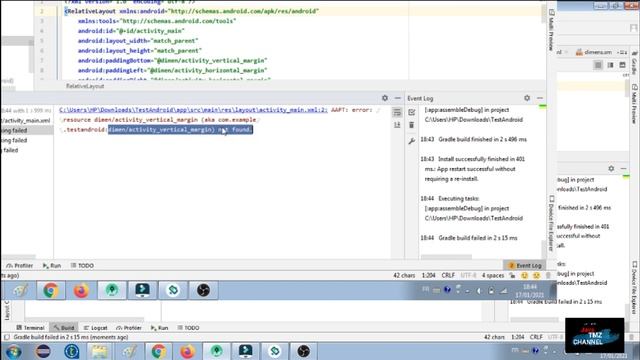This screenshot has height=360, width=640.
Task: Open the Gradle side tool window tab
Action: pyautogui.click(x=635, y=64)
